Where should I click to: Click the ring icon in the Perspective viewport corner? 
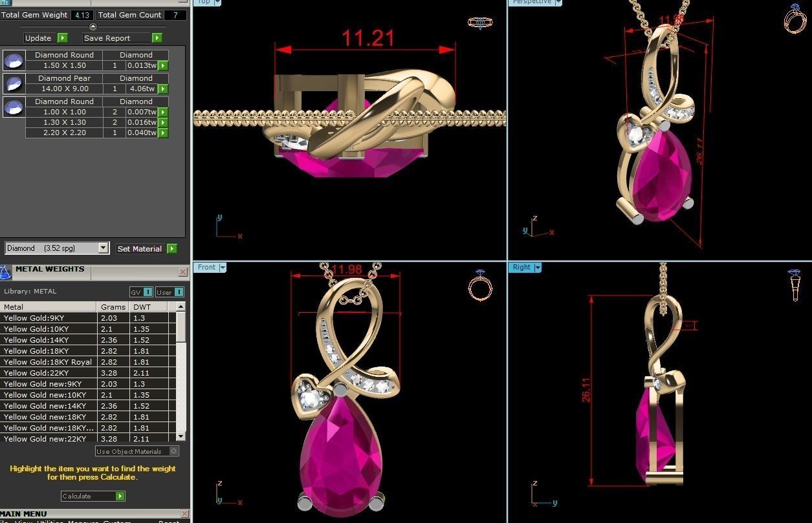point(795,19)
